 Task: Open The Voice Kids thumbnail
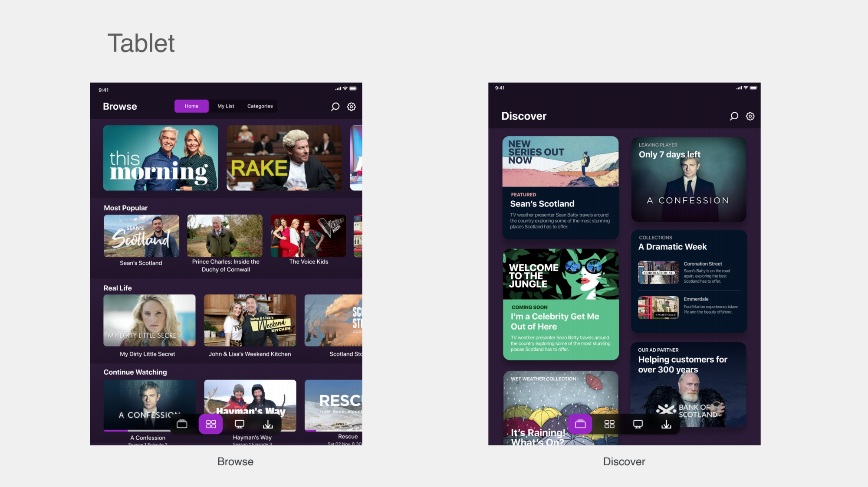[x=308, y=236]
